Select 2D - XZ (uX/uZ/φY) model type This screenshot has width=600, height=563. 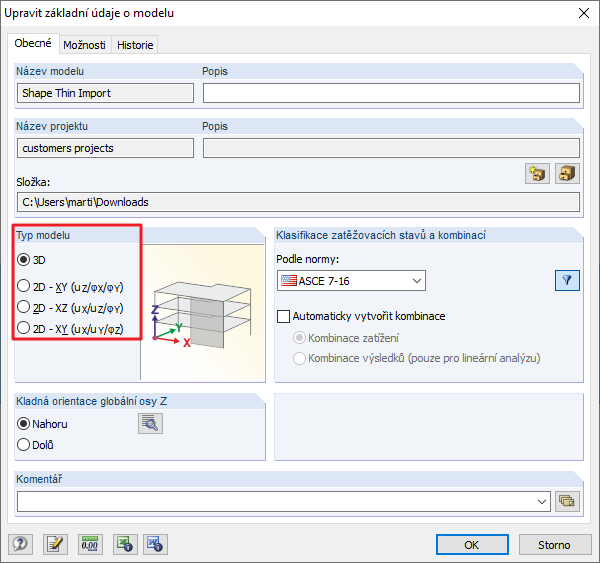pyautogui.click(x=23, y=307)
